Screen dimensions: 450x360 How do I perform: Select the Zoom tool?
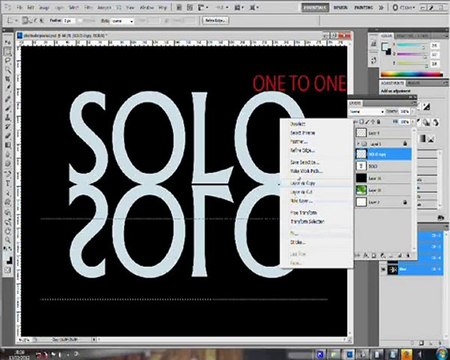(x=7, y=240)
